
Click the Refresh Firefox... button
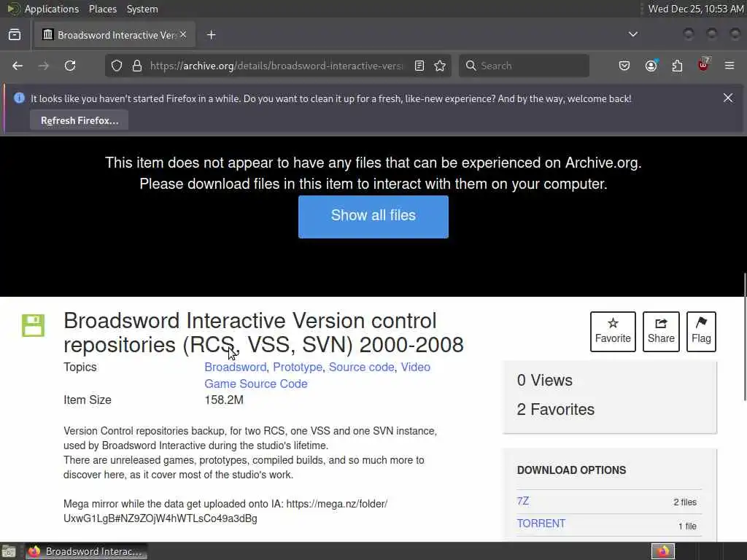(79, 120)
